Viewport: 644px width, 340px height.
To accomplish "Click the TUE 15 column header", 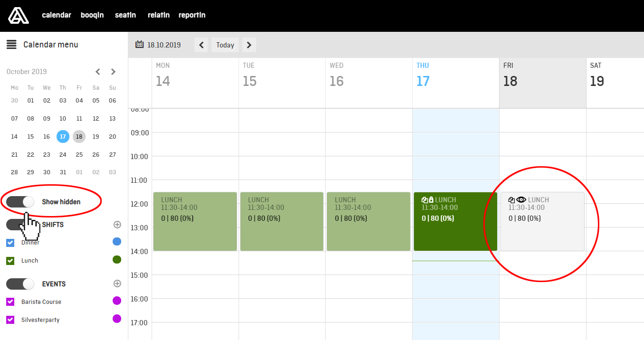I will (282, 83).
